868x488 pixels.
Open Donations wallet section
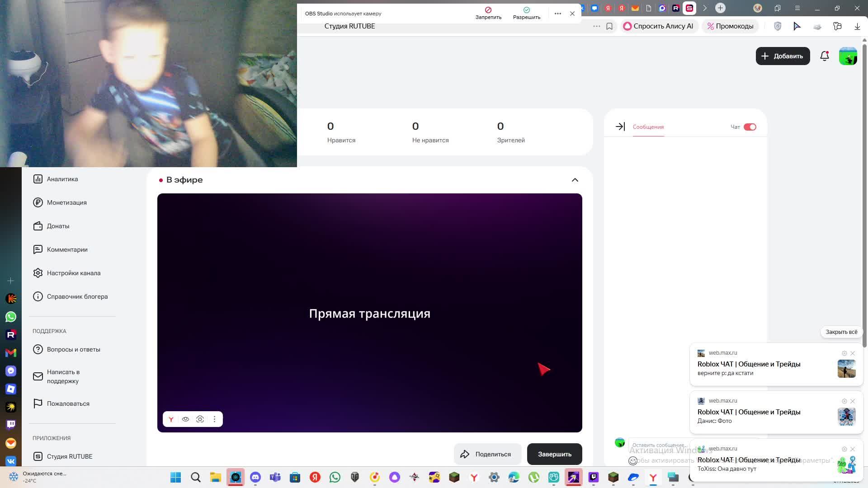58,226
